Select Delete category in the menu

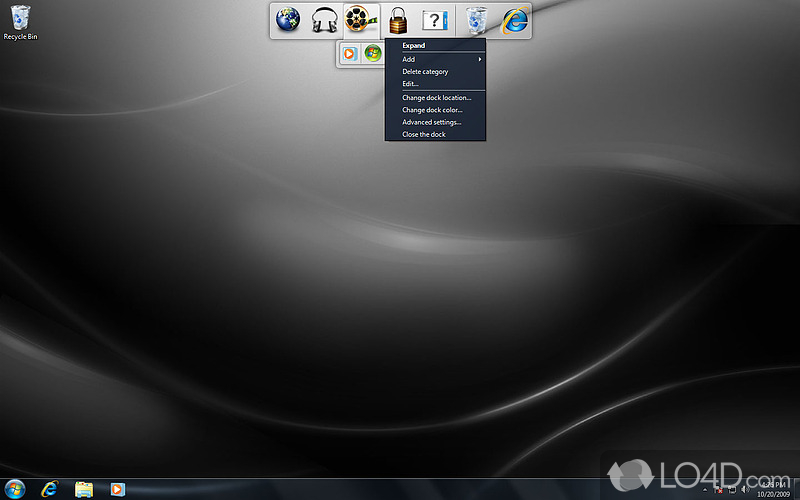[425, 72]
